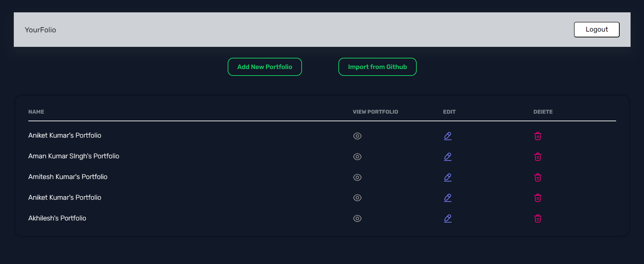Viewport: 644px width, 264px height.
Task: Open Import from Github
Action: [x=377, y=67]
